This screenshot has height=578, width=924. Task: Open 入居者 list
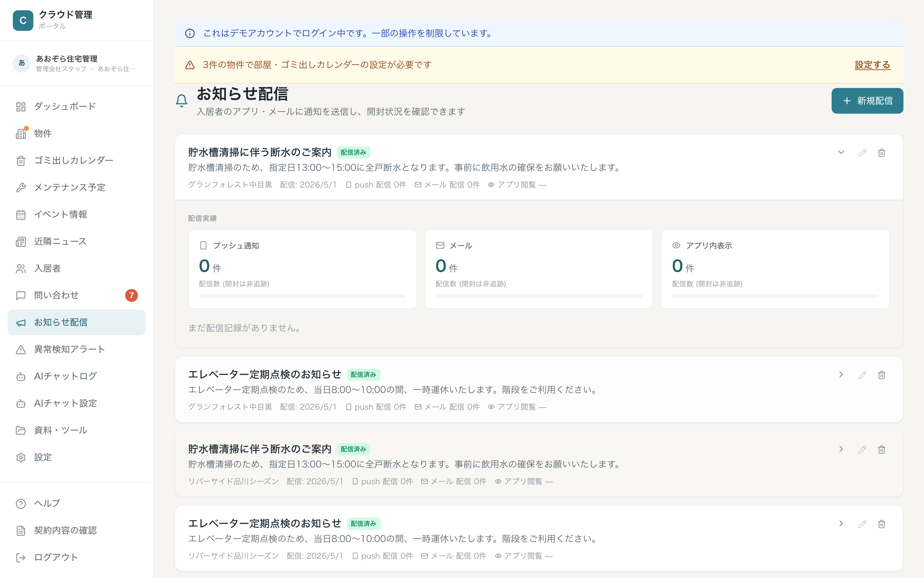(x=76, y=268)
